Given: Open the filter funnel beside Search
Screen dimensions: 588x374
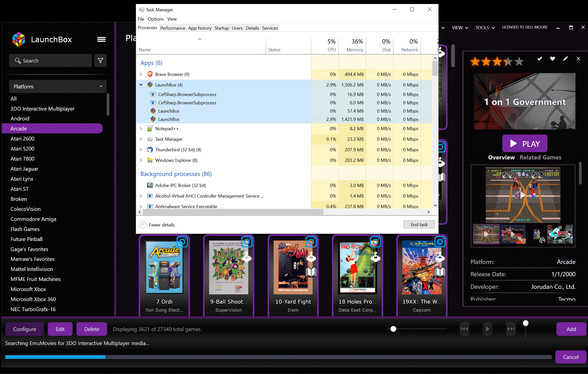Looking at the screenshot, I should [101, 61].
